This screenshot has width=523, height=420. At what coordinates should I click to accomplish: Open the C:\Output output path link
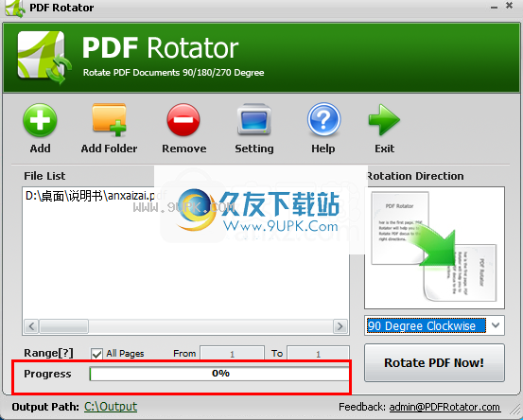point(111,407)
